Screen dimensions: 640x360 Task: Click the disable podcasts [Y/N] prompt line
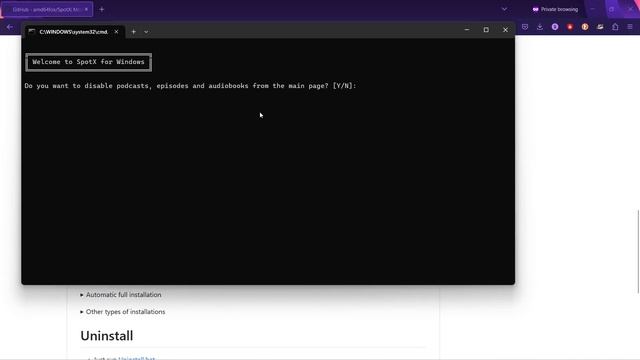tap(190, 86)
